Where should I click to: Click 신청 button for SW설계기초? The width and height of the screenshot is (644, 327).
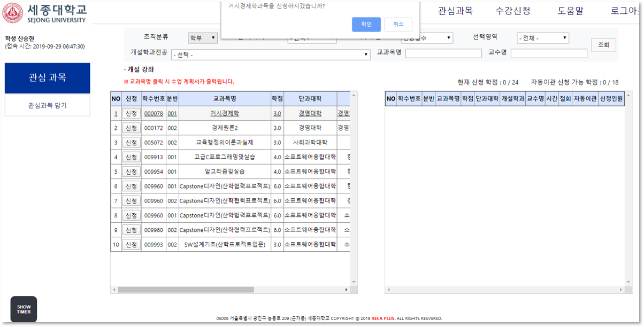(x=131, y=244)
